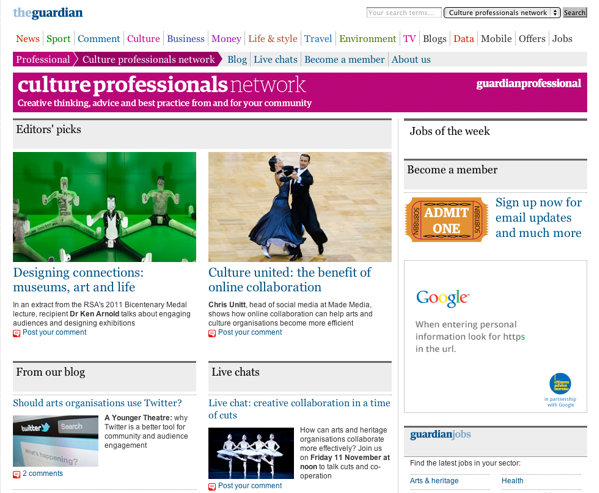Image resolution: width=599 pixels, height=493 pixels.
Task: Open the Life & style section
Action: pos(273,39)
